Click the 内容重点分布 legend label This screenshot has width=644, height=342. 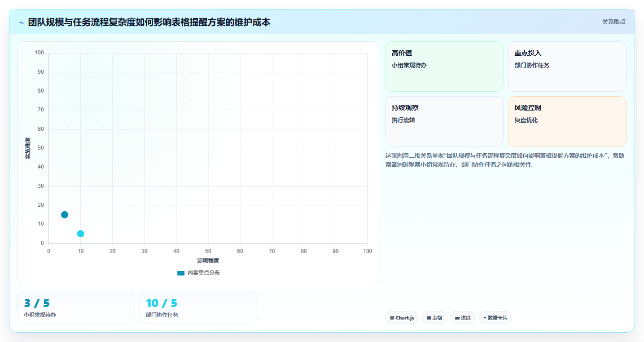203,273
